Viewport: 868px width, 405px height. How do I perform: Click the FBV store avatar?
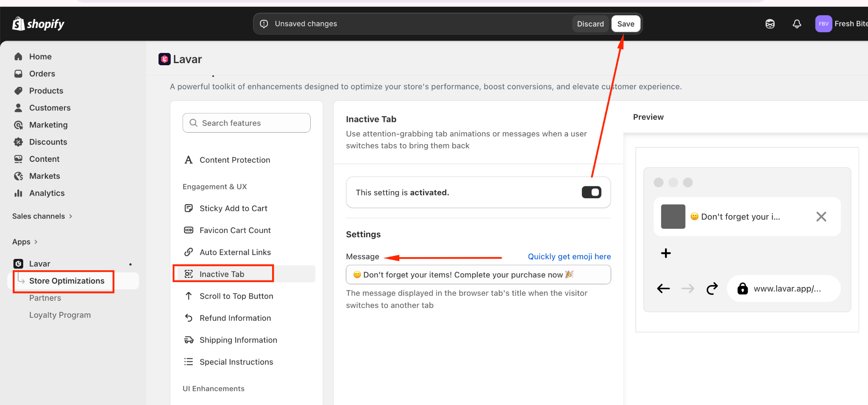pos(823,24)
